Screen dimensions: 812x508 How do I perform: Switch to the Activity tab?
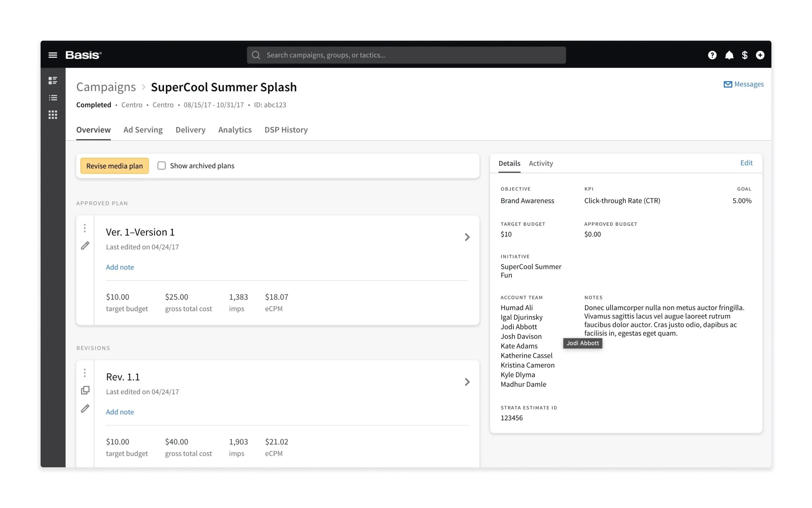(x=540, y=163)
